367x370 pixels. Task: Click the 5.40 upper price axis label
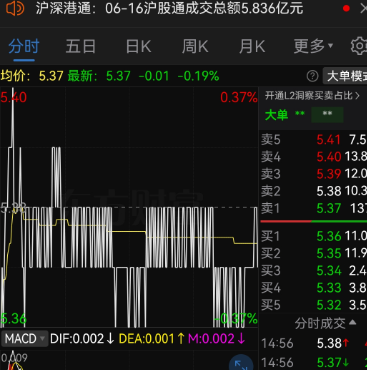click(13, 97)
